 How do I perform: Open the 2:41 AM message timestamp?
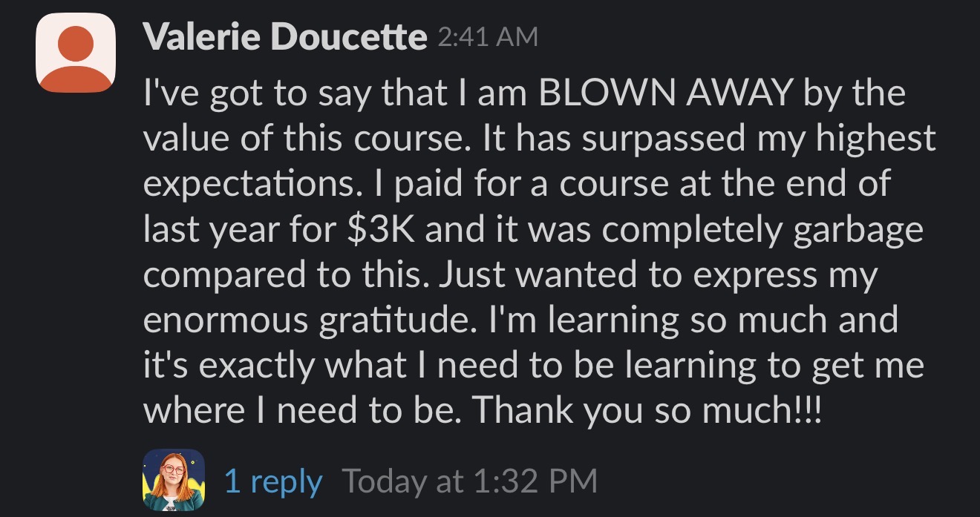pyautogui.click(x=488, y=37)
